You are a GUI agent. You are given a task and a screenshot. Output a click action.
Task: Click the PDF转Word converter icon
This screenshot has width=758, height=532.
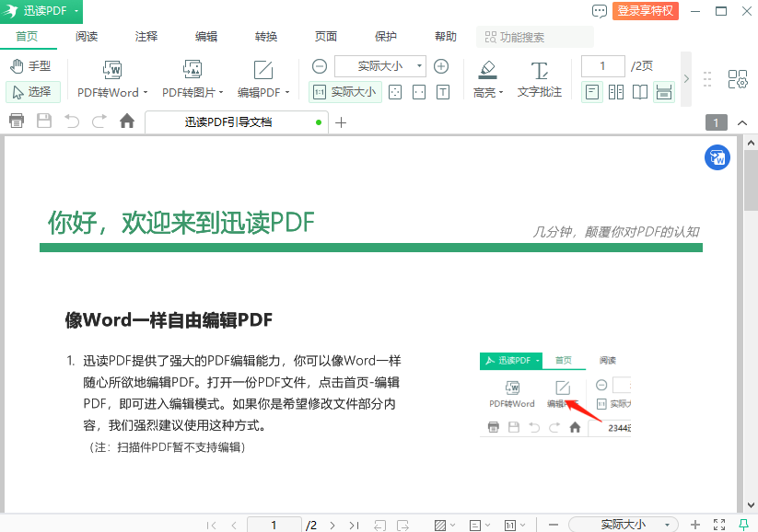tap(112, 70)
